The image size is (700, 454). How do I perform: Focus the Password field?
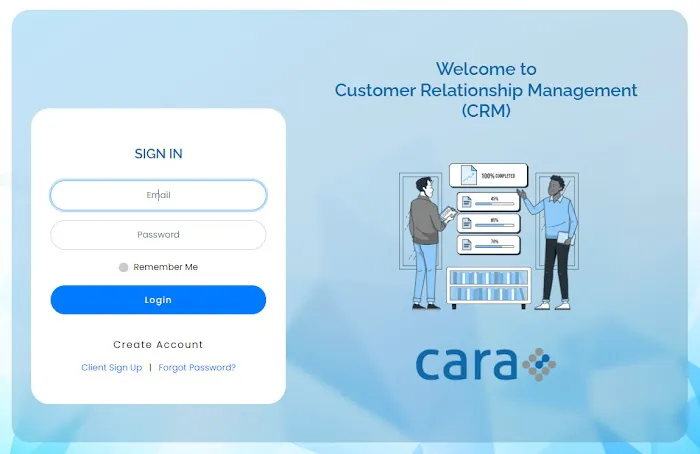pos(158,235)
